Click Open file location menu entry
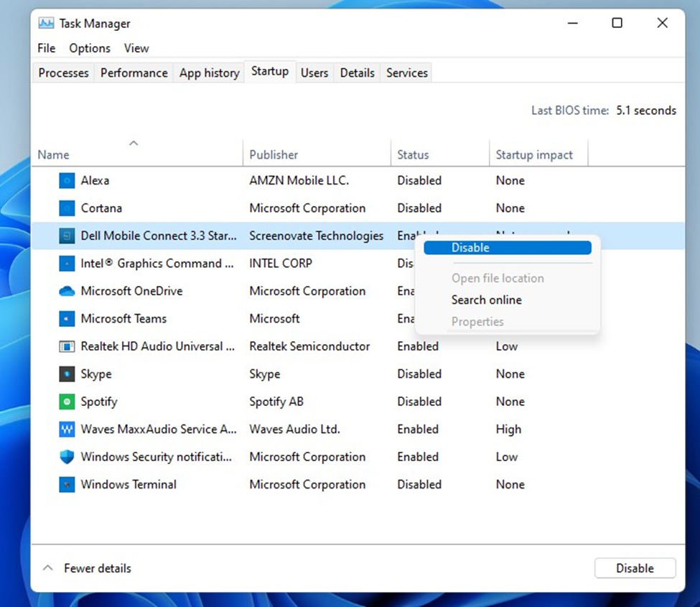The image size is (700, 607). 498,278
